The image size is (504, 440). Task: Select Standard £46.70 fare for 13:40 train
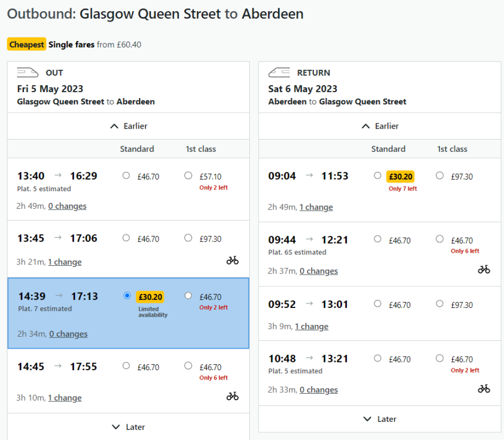tap(126, 175)
